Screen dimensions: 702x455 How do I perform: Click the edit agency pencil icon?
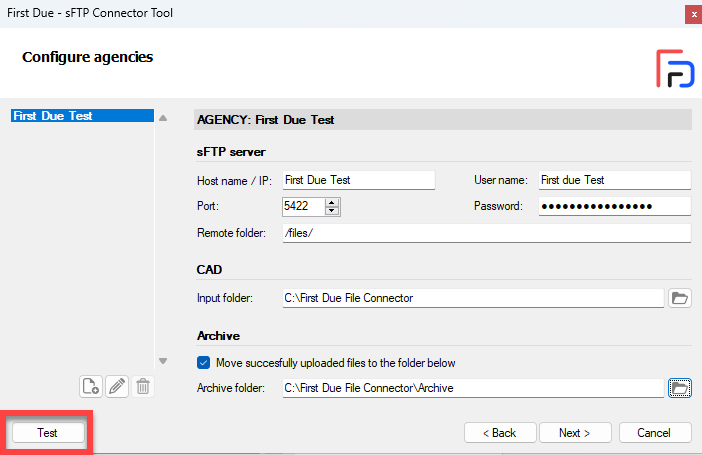click(x=117, y=386)
